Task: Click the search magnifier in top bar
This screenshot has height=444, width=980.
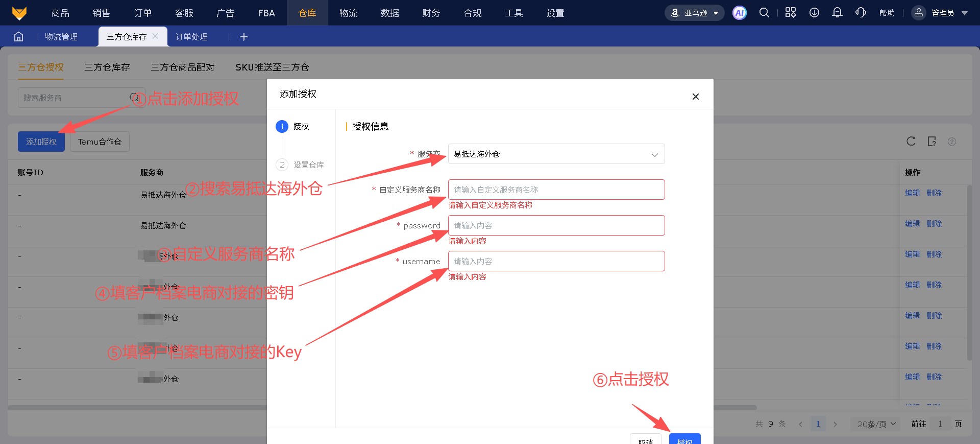Action: (x=764, y=13)
